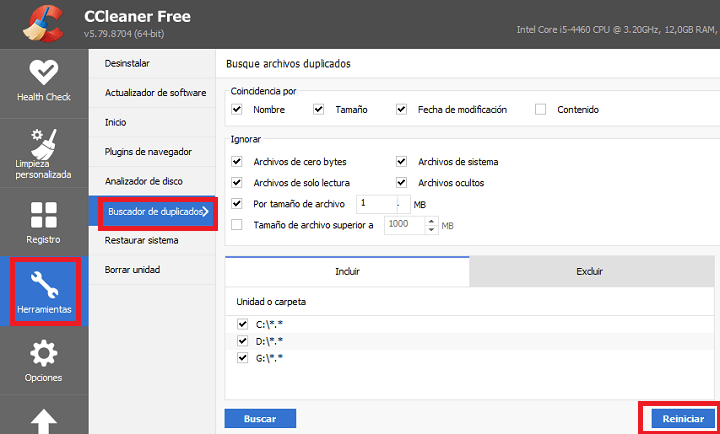Toggle Archivos de cero bytes
Viewport: 720px width, 434px height.
coord(236,162)
